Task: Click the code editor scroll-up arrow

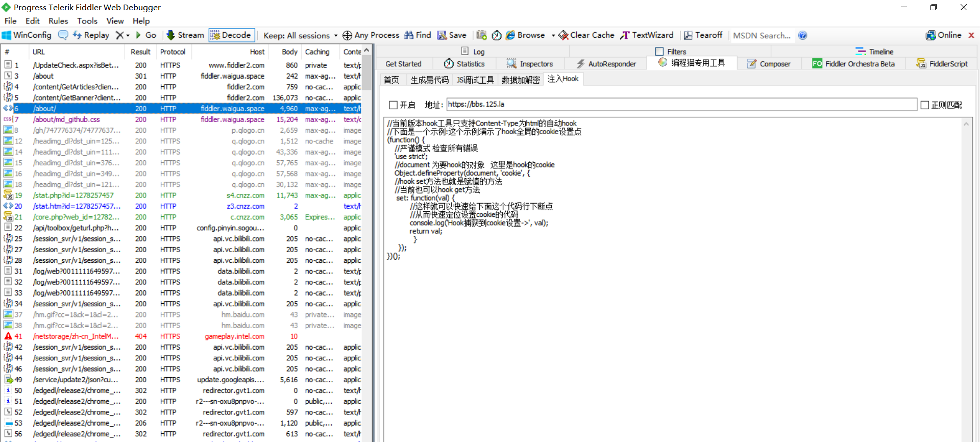Action: tap(966, 124)
